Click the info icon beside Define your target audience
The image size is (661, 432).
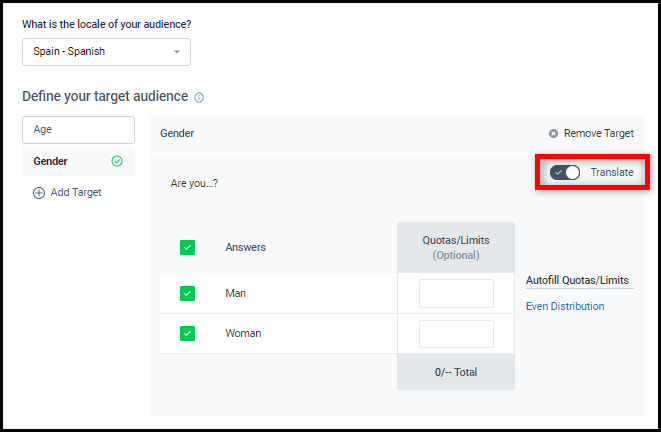pyautogui.click(x=199, y=97)
